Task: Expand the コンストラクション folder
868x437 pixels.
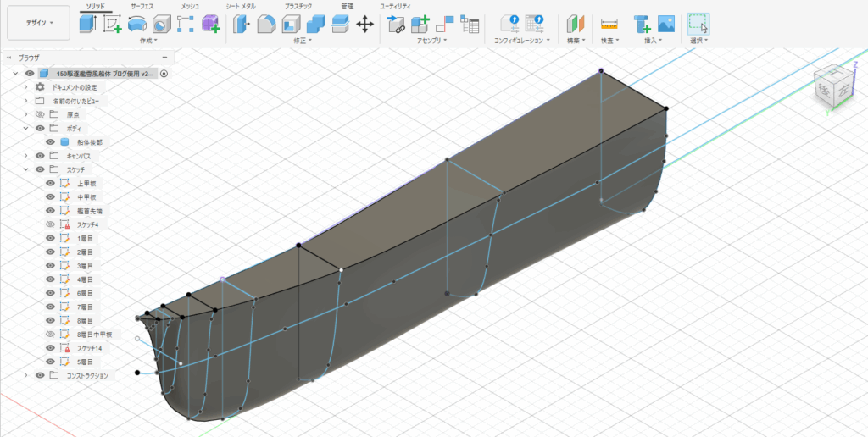Action: tap(26, 375)
